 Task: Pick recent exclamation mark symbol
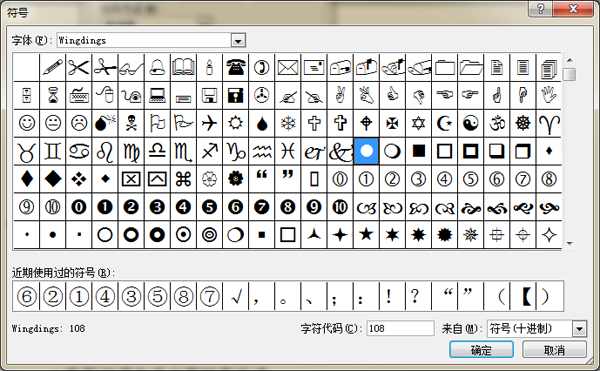pos(392,296)
